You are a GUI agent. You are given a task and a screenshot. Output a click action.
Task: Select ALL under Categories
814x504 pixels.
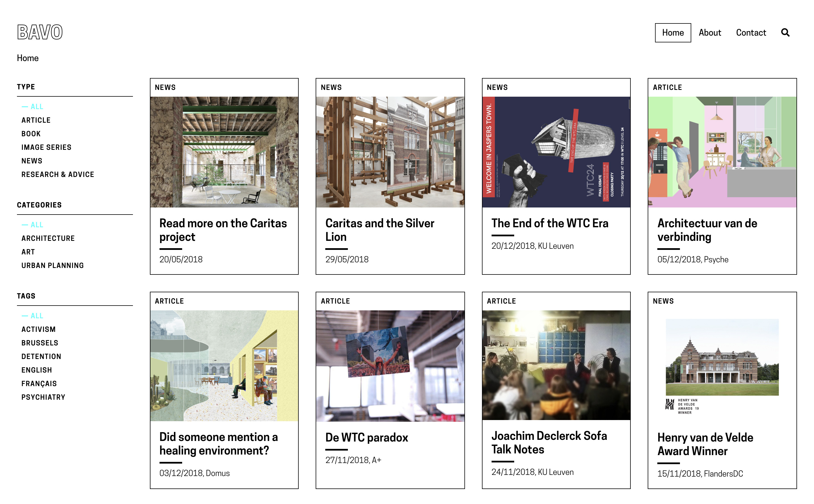(32, 225)
